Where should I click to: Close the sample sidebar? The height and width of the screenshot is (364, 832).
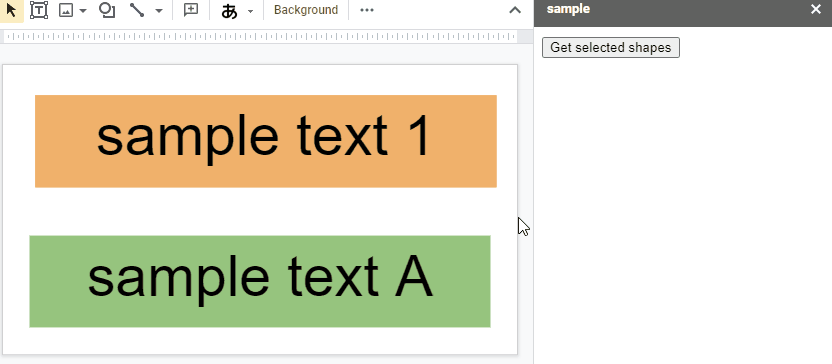(816, 9)
